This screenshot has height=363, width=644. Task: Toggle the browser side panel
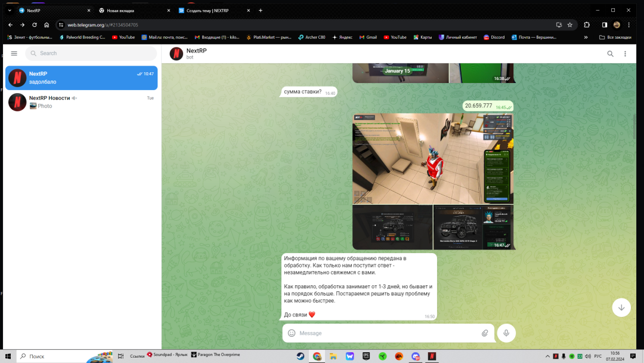(604, 25)
